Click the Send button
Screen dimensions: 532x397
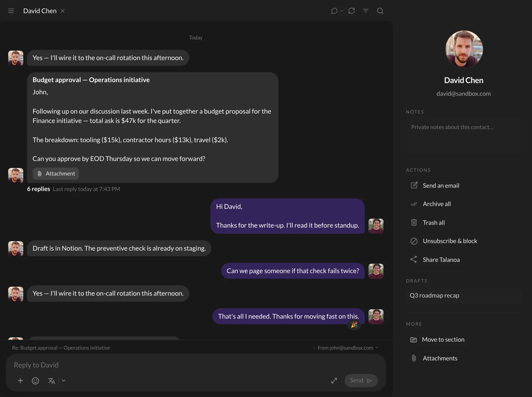tap(361, 380)
